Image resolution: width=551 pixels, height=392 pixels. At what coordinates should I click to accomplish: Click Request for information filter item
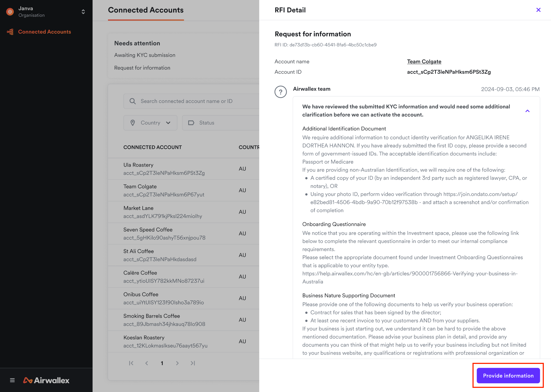click(142, 67)
